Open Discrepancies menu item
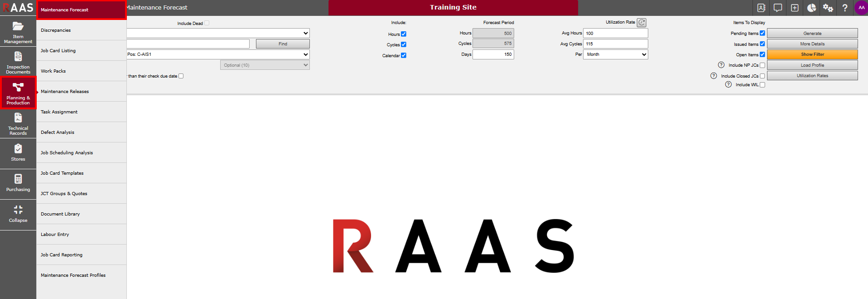Viewport: 868px width, 299px height. [81, 30]
